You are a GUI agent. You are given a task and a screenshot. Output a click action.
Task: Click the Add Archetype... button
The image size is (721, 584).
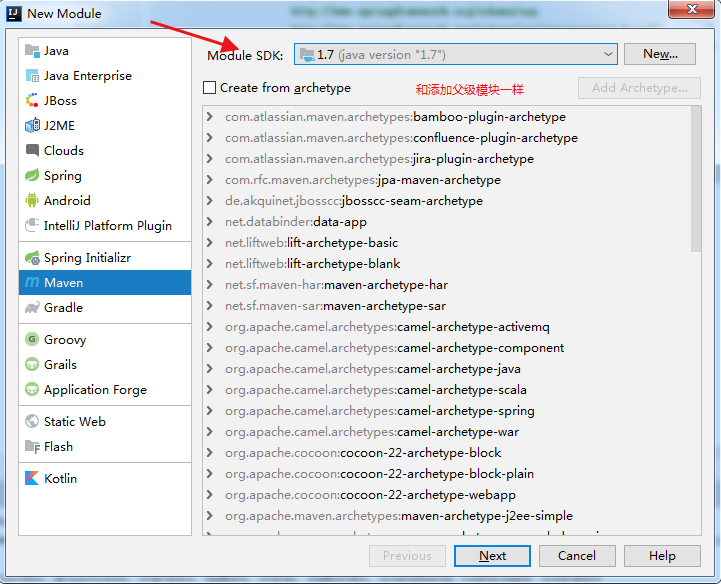coord(639,88)
